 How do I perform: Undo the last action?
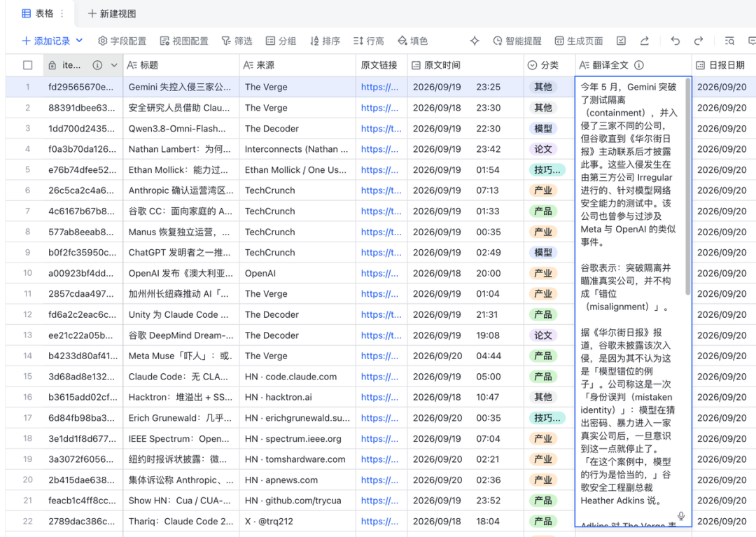pyautogui.click(x=675, y=41)
